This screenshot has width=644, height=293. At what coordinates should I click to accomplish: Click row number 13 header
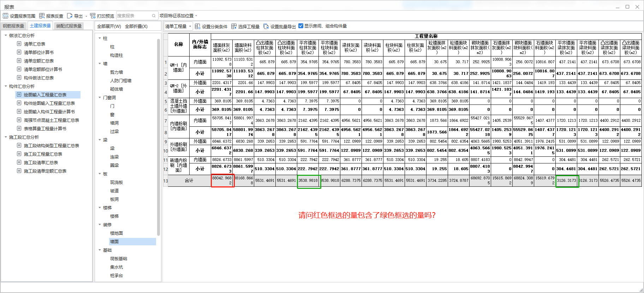pyautogui.click(x=166, y=180)
